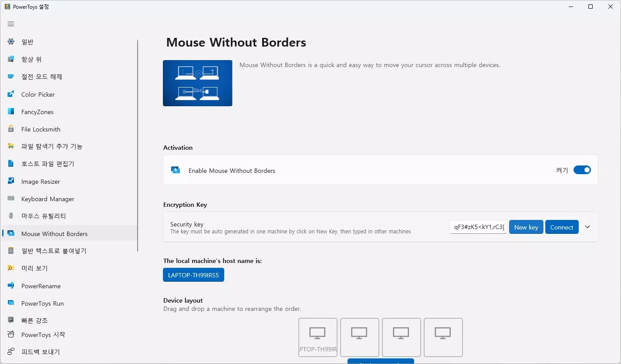Open the PowerToys Run page
Viewport: 621px width, 364px height.
click(70, 303)
